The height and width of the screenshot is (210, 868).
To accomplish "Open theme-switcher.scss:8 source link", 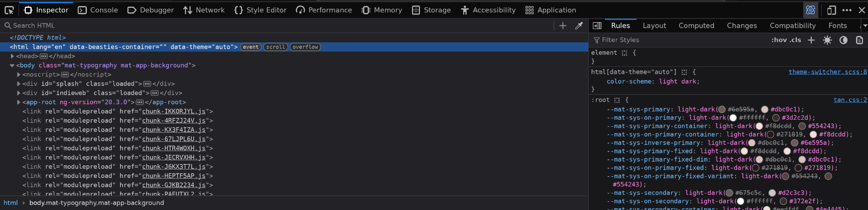I will pos(828,72).
